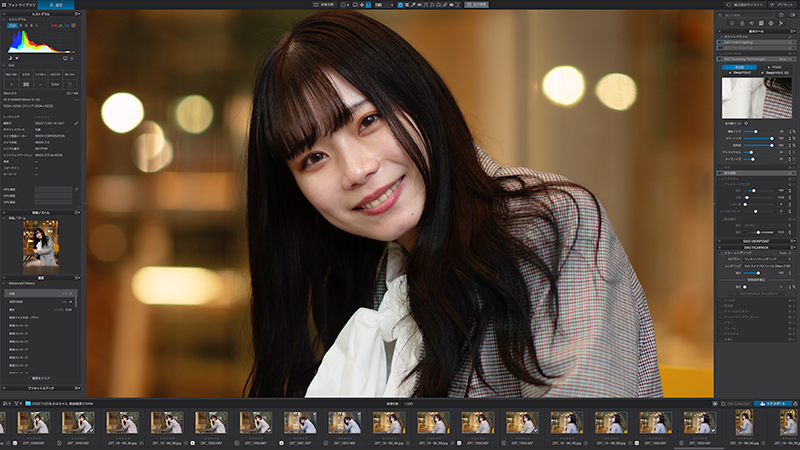Expand the DXO VIEWPOINT palette header
The height and width of the screenshot is (450, 800).
point(756,241)
